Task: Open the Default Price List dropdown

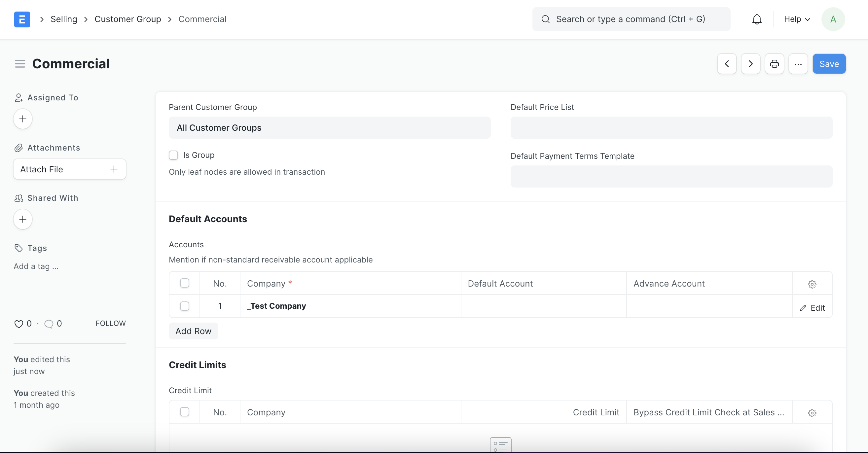Action: pyautogui.click(x=672, y=127)
